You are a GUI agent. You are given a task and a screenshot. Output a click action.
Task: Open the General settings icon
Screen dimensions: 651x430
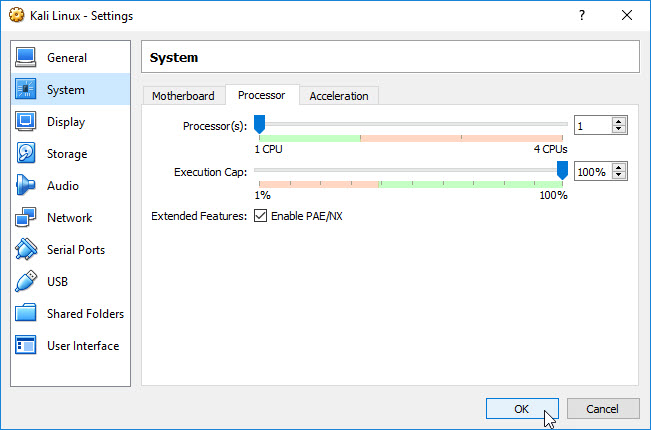pos(26,57)
